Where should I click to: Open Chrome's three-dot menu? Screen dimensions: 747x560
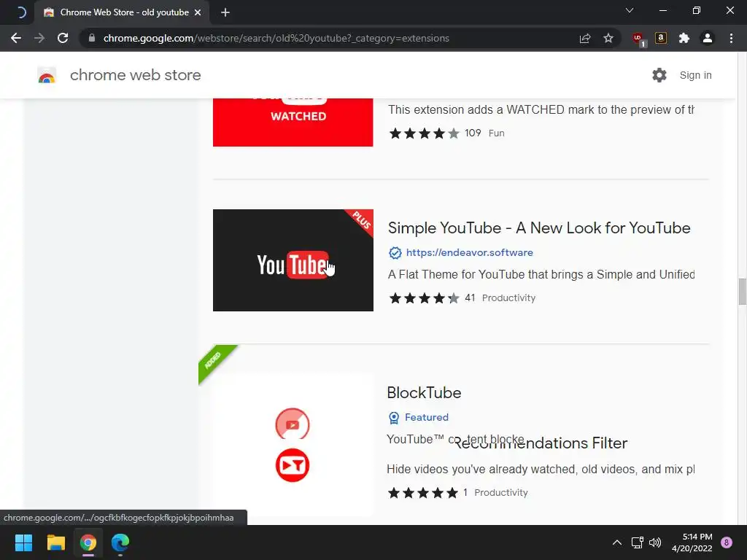[731, 38]
